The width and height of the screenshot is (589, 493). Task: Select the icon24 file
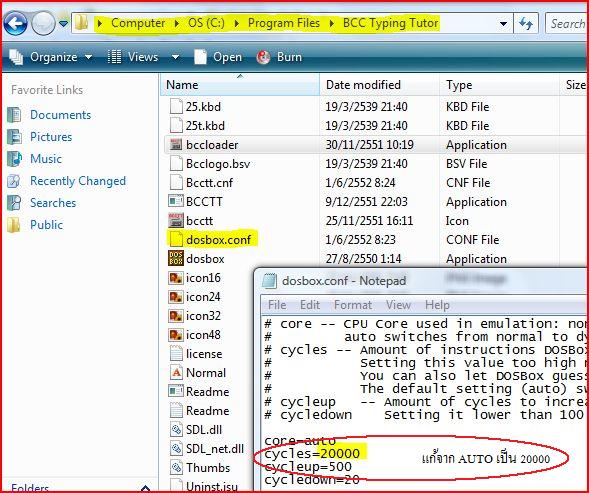pyautogui.click(x=194, y=297)
